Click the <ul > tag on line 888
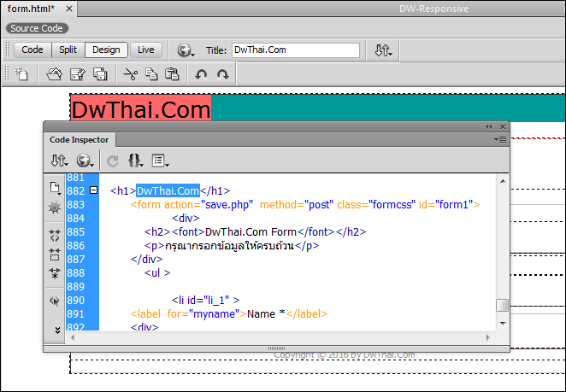The width and height of the screenshot is (566, 392). [x=157, y=273]
